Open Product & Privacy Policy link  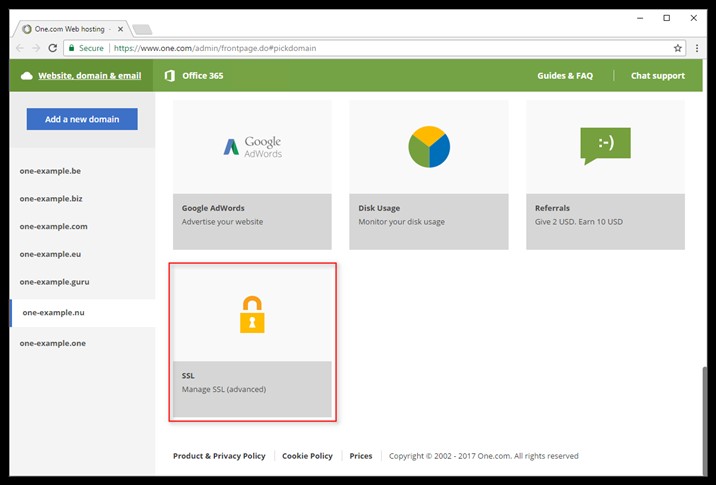tap(219, 456)
